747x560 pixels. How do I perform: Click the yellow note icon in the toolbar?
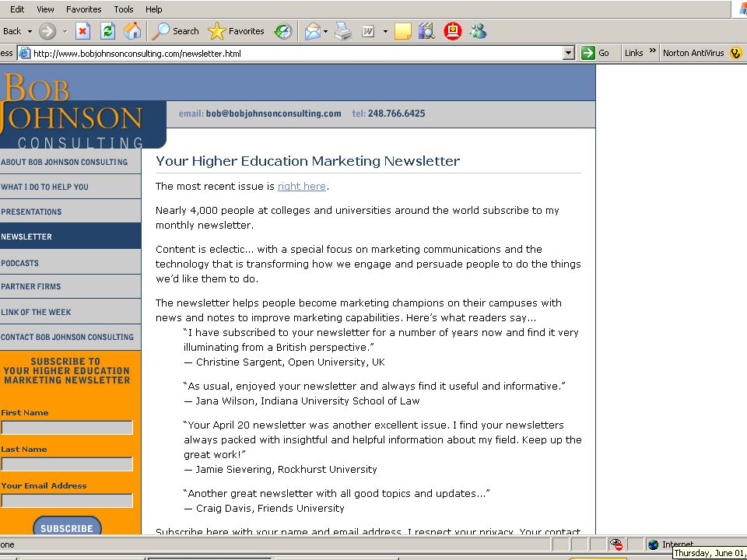[x=402, y=31]
